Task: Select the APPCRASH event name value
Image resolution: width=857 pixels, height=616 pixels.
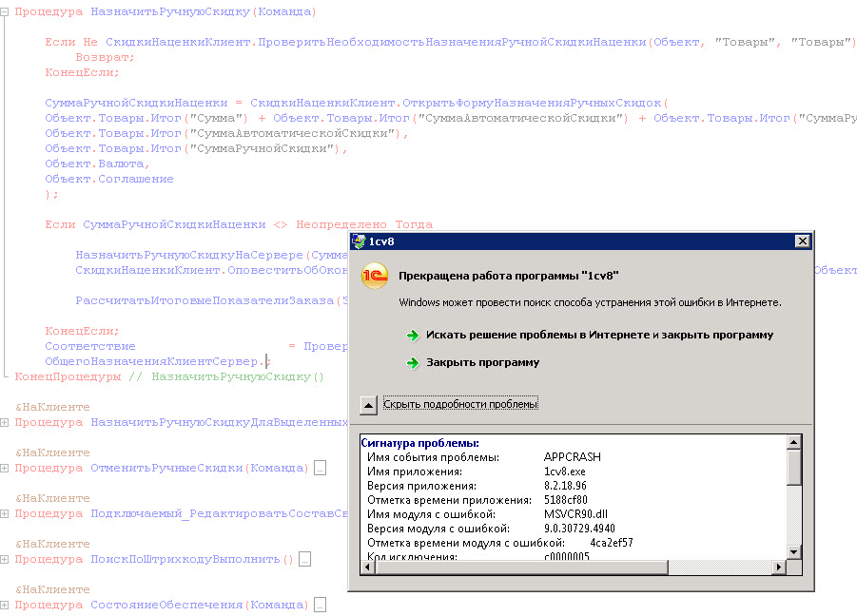Action: click(x=573, y=457)
